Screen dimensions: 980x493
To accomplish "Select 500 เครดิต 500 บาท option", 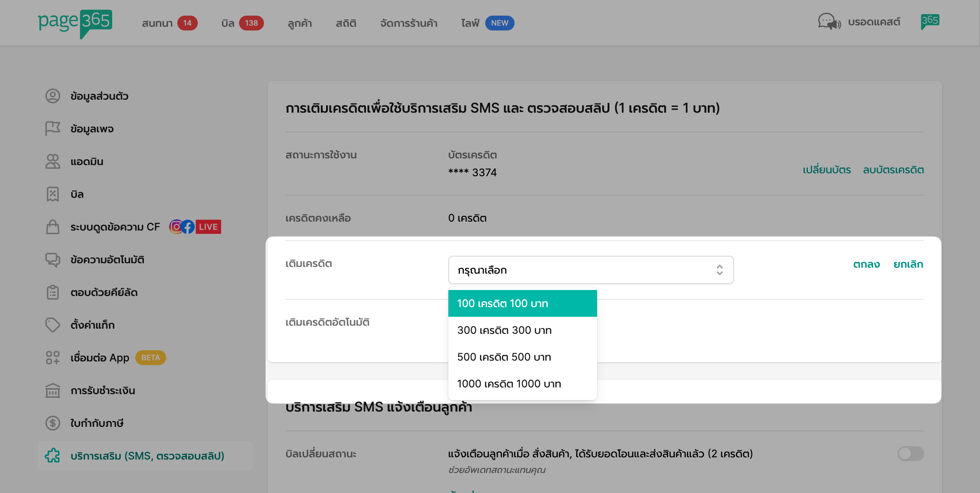I will point(522,357).
